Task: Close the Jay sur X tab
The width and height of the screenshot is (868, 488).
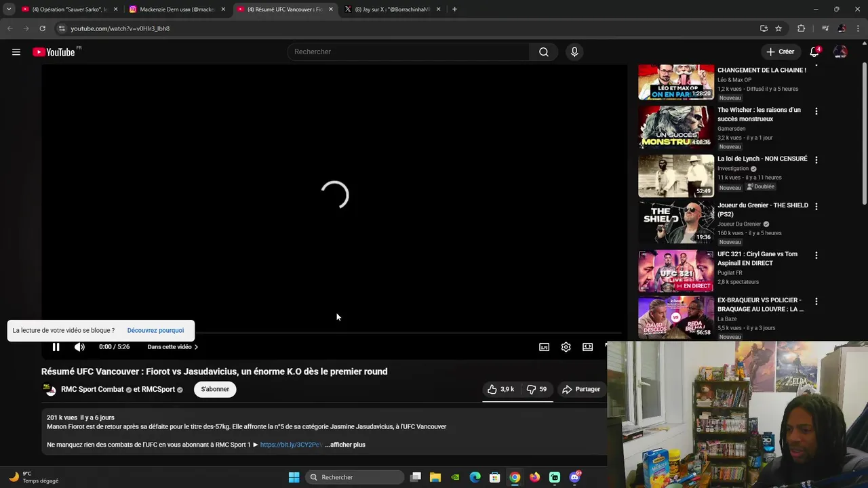Action: pos(438,9)
